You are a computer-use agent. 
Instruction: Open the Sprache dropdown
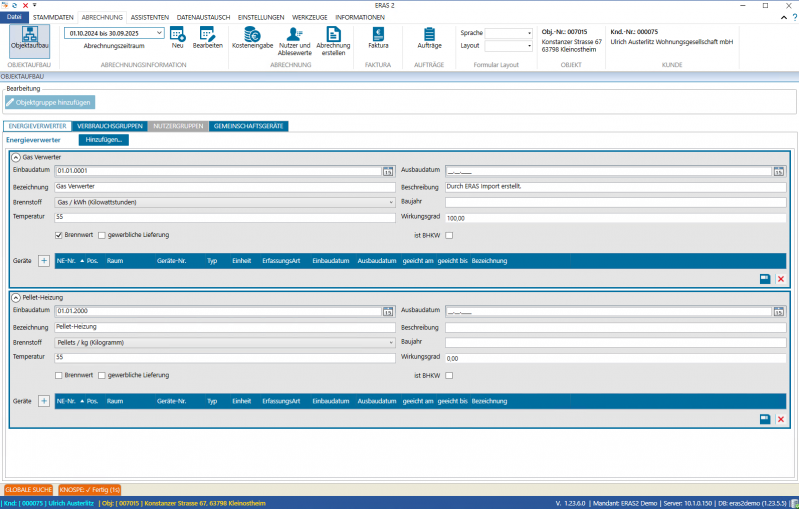click(x=529, y=33)
